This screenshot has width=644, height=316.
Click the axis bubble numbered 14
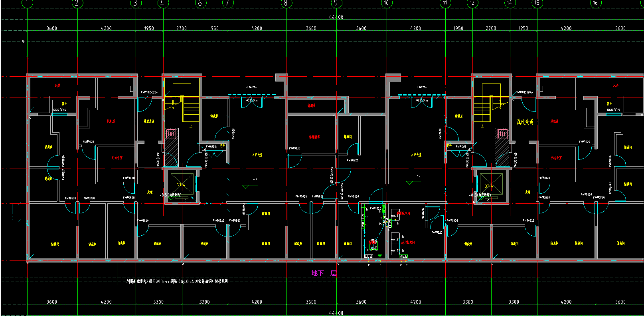click(510, 3)
